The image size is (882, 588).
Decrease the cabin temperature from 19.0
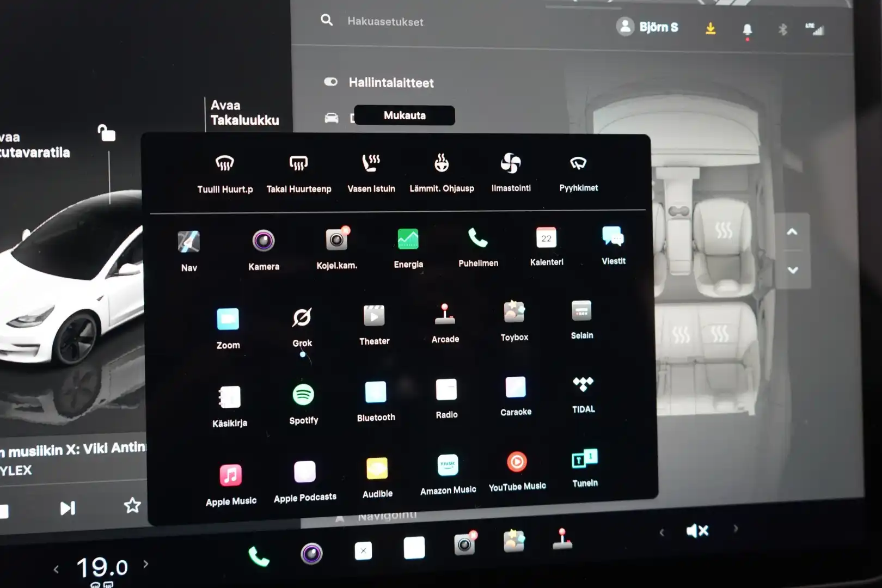point(56,569)
